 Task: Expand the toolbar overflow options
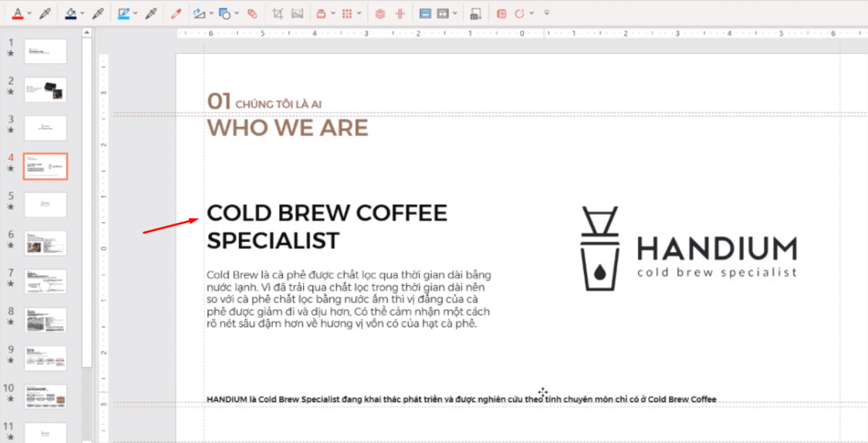coord(546,12)
